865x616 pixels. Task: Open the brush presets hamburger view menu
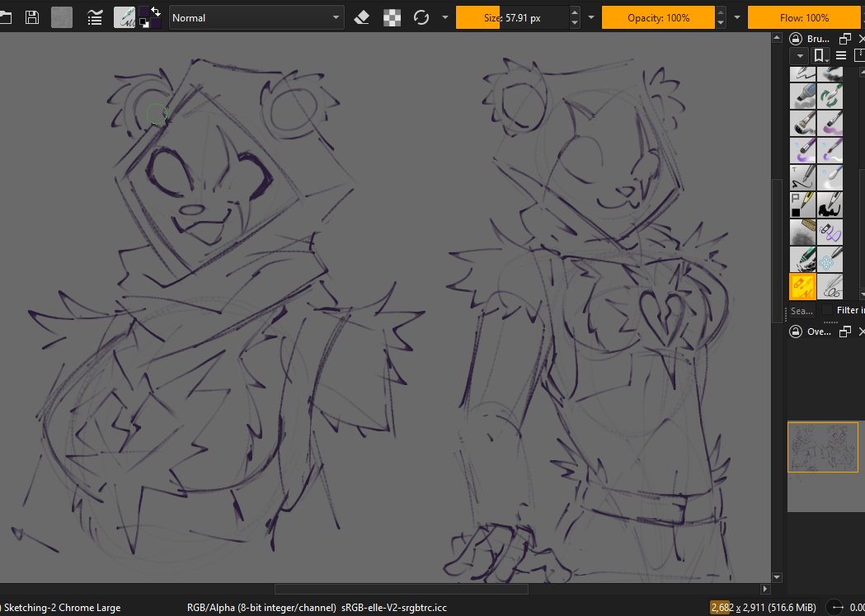pos(841,55)
